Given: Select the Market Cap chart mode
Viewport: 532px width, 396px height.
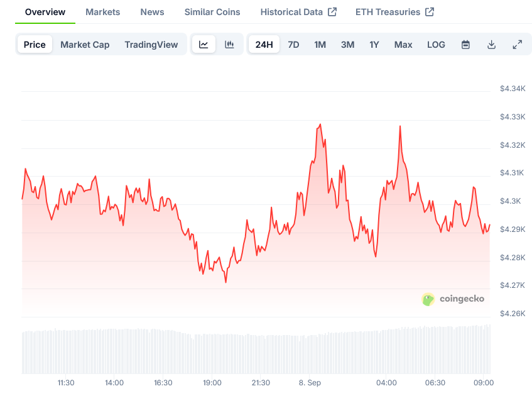Looking at the screenshot, I should [x=85, y=45].
